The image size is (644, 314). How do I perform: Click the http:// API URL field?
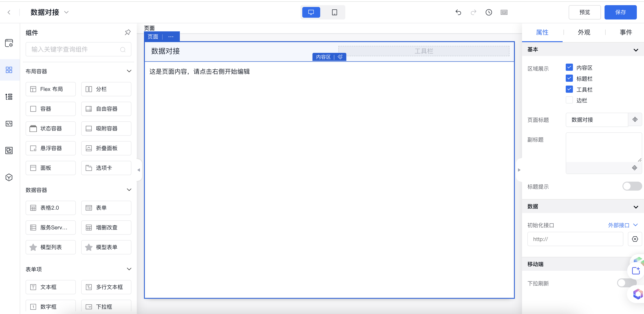tap(575, 239)
